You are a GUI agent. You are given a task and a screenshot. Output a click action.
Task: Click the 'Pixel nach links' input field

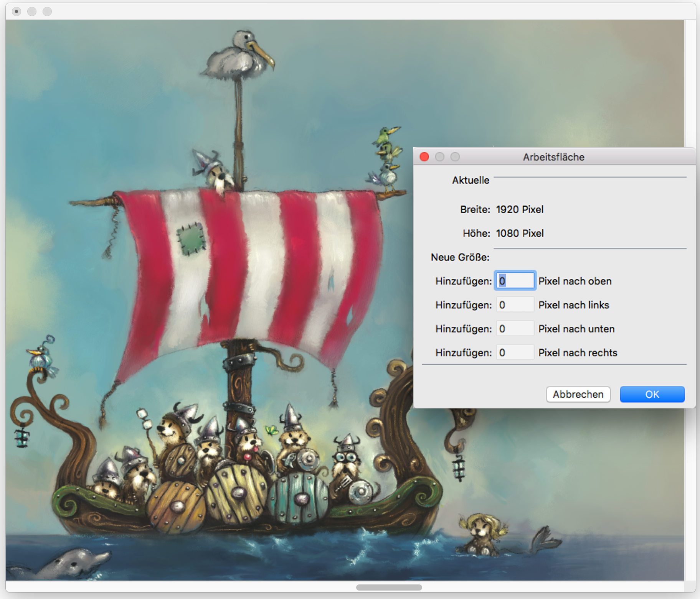(x=515, y=305)
